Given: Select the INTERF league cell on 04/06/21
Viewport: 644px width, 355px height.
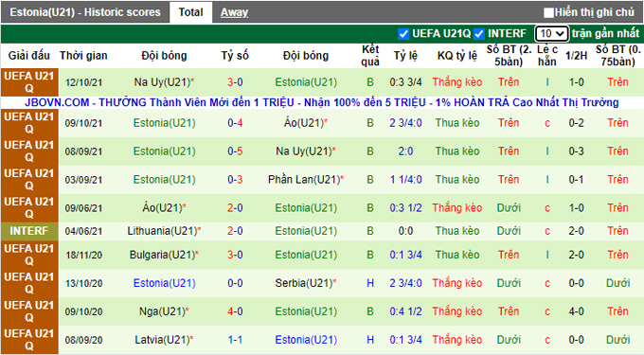Looking at the screenshot, I should coord(29,231).
